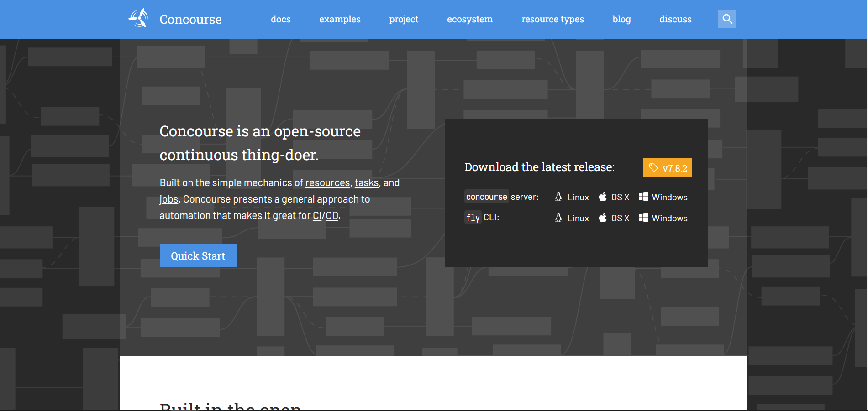Open the project navigation link
The height and width of the screenshot is (411, 868).
pyautogui.click(x=404, y=19)
